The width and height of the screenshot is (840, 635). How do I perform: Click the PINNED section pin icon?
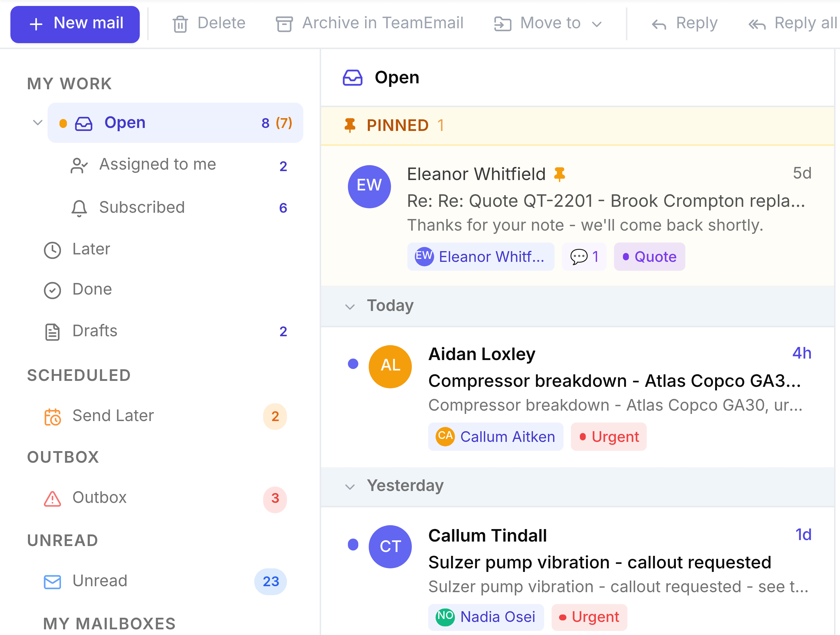point(350,125)
